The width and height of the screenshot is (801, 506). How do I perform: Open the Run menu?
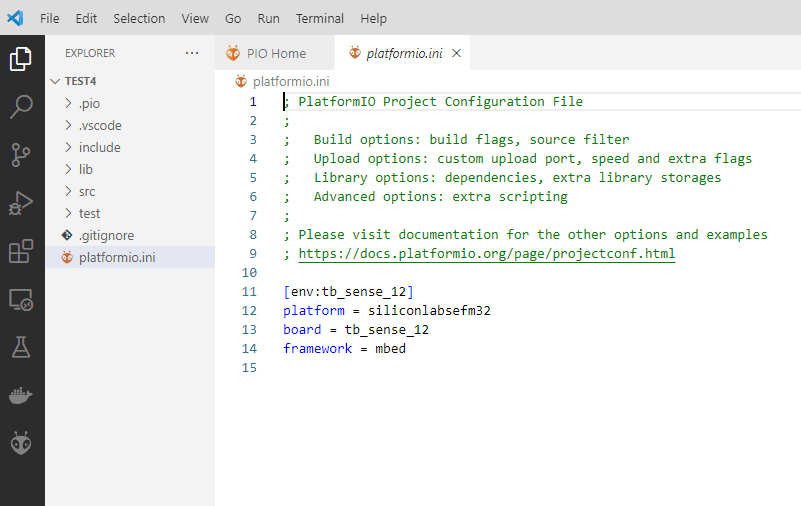pos(268,18)
